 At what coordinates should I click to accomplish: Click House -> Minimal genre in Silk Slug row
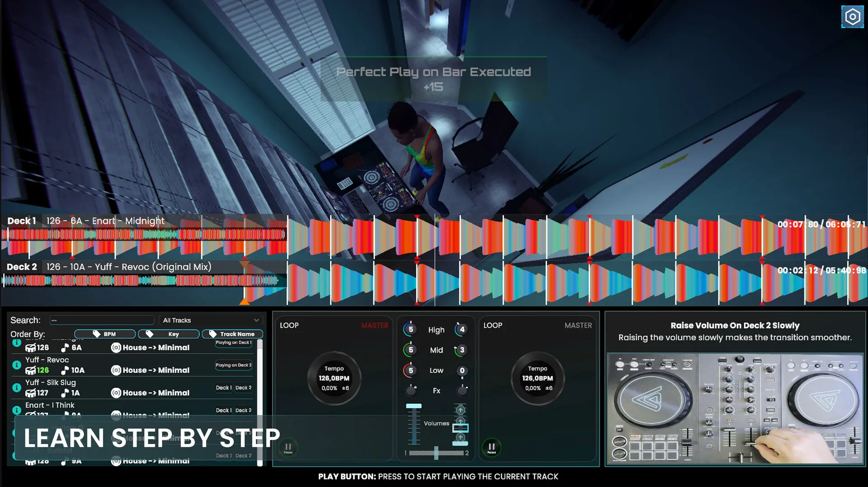(156, 393)
